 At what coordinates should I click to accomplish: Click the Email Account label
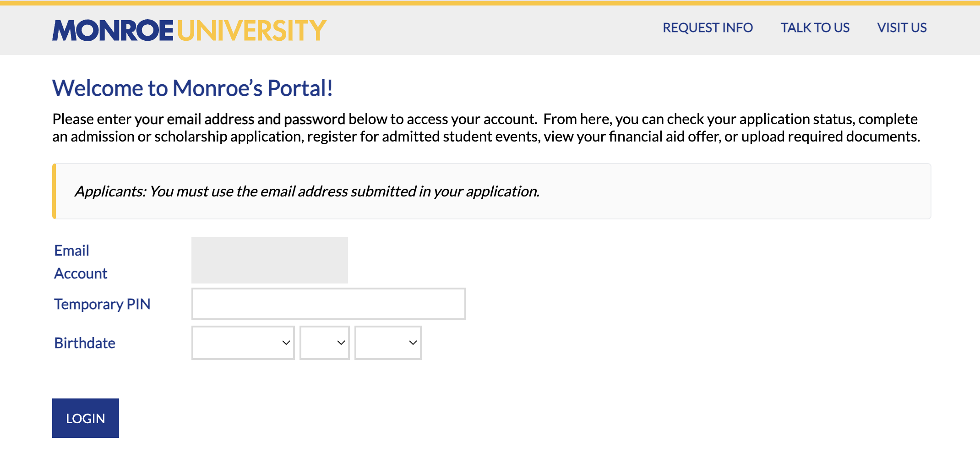point(81,262)
